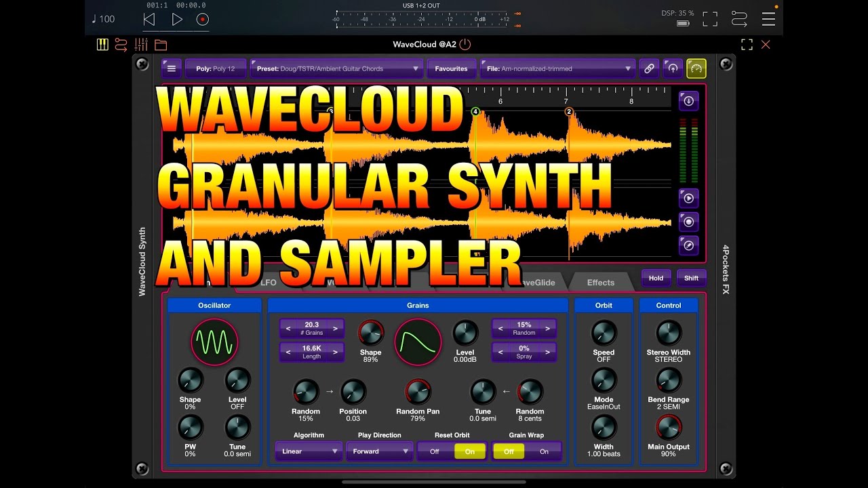Set Reset Orbit to Off
The height and width of the screenshot is (488, 868).
click(435, 451)
